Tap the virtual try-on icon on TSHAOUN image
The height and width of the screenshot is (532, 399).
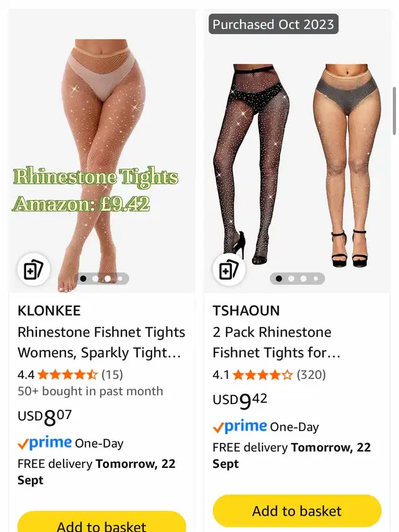tap(229, 269)
